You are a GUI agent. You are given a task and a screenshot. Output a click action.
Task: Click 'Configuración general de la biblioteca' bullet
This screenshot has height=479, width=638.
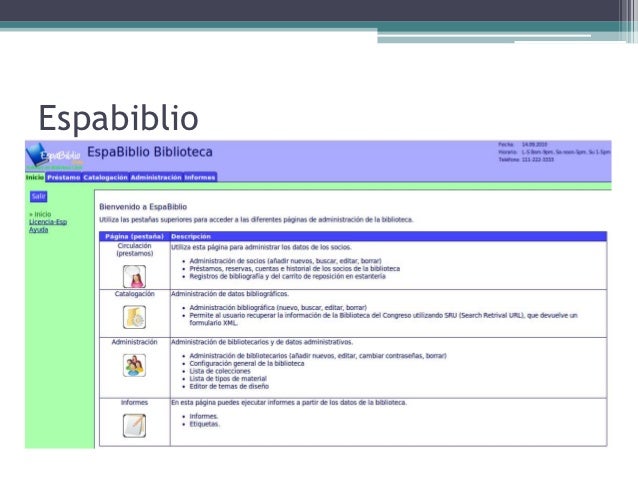tap(247, 363)
